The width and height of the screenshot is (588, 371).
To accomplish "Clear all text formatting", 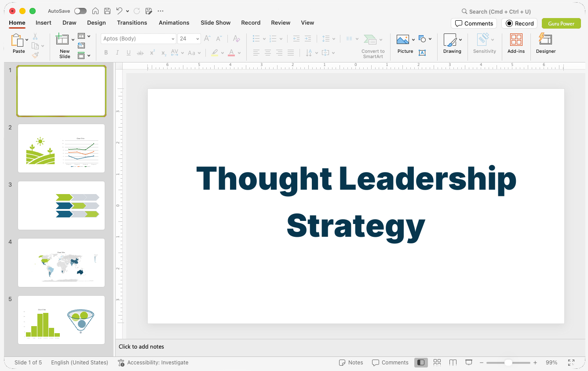I will (237, 39).
